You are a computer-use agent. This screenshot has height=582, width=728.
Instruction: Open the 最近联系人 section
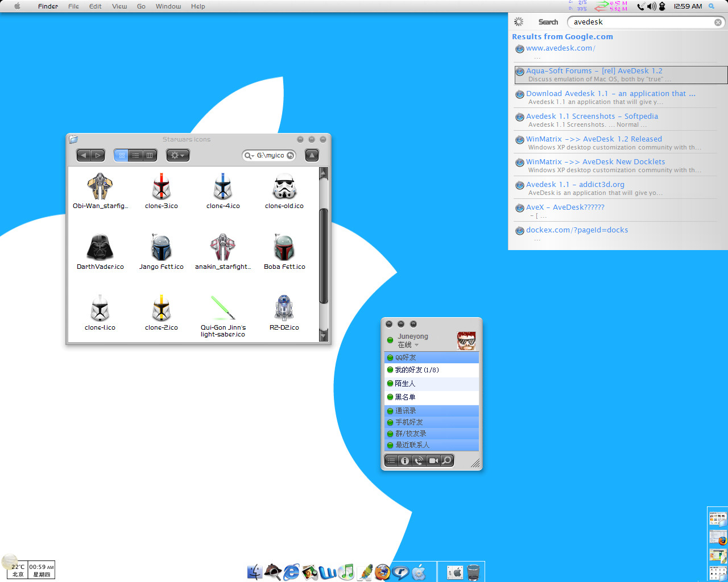pos(432,445)
